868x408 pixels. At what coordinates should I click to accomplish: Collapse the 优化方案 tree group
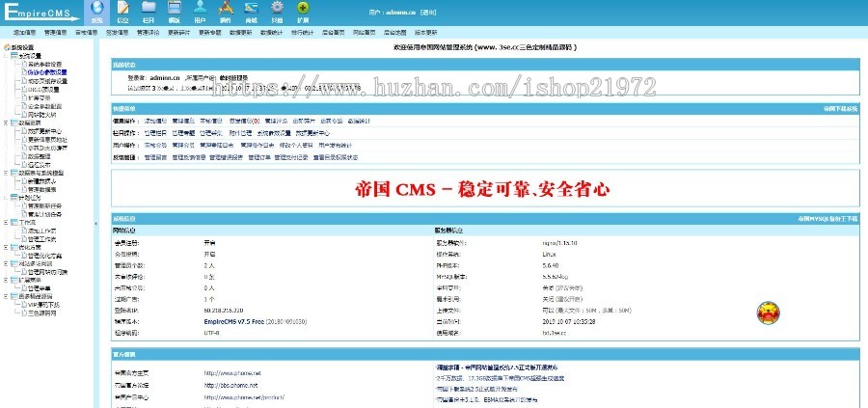point(6,248)
